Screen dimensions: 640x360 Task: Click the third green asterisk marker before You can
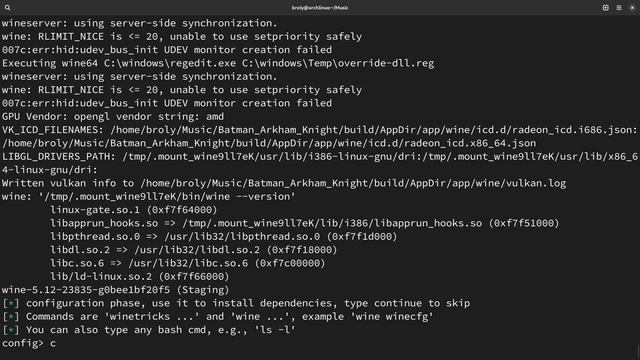11,330
